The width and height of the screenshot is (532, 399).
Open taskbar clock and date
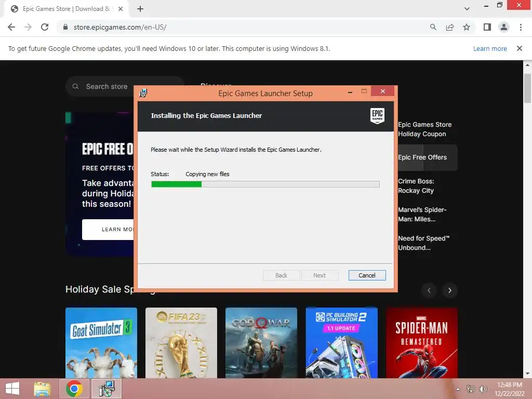tap(510, 389)
